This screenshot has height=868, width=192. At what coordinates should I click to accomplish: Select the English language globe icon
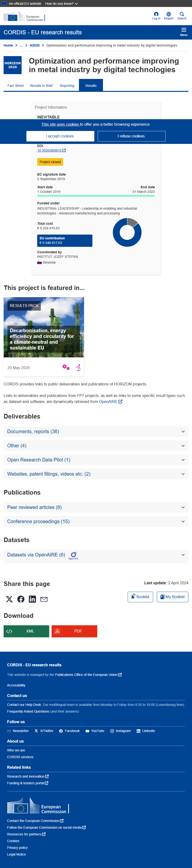click(x=169, y=14)
